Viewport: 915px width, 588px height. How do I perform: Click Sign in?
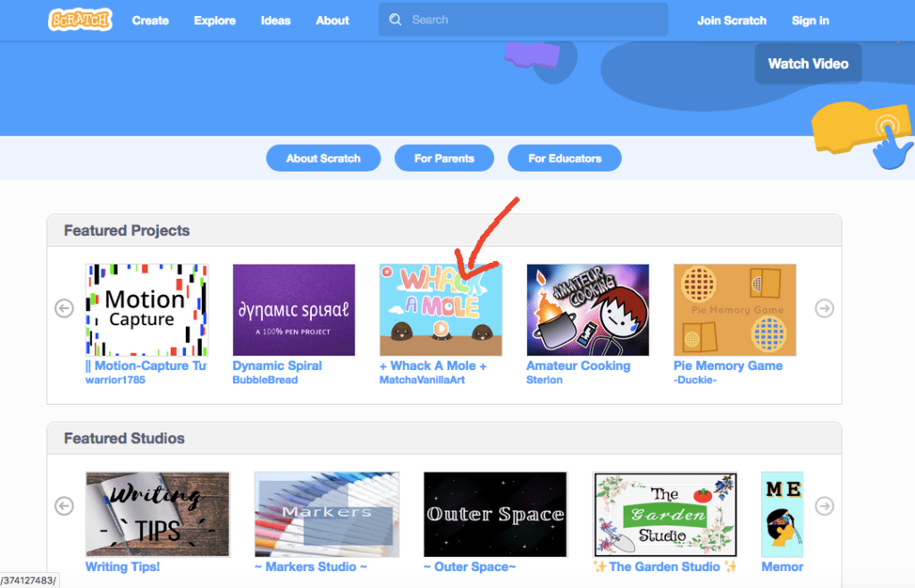(810, 21)
